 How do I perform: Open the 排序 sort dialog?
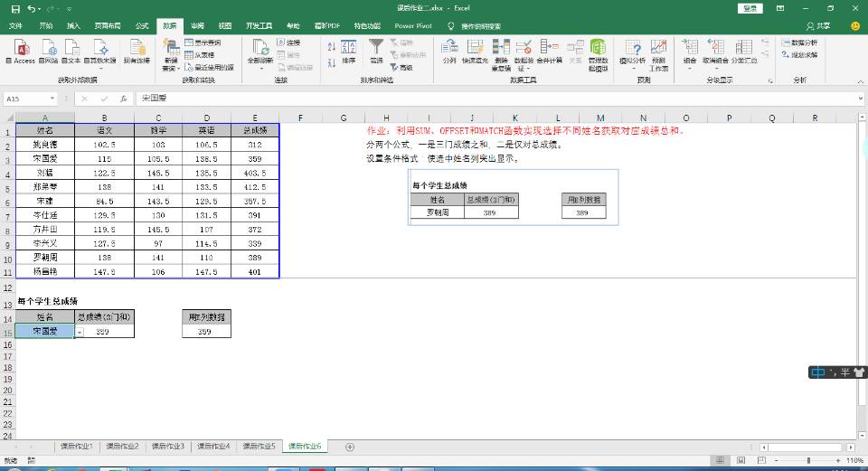tap(349, 52)
